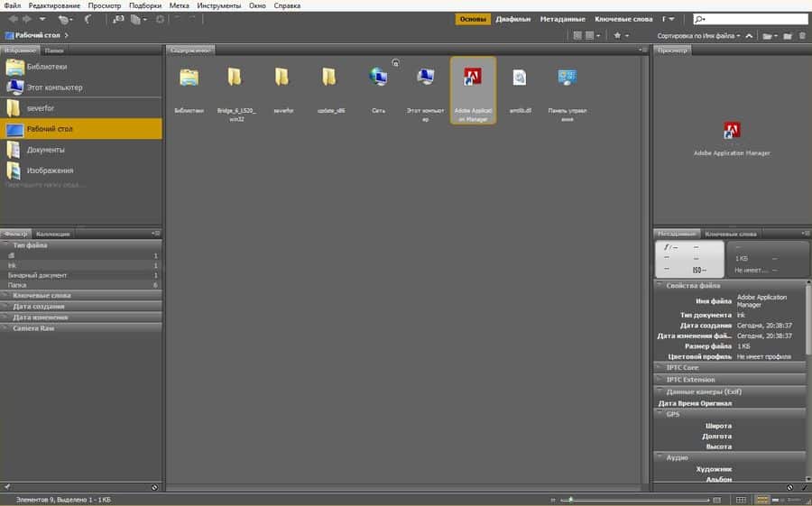Image resolution: width=812 pixels, height=506 pixels.
Task: Filter by Папка file type
Action: click(82, 285)
